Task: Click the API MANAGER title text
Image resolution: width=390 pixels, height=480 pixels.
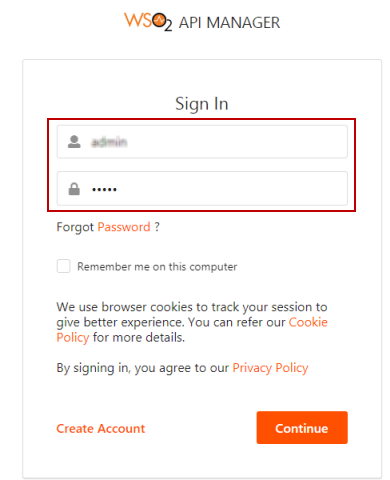Action: (229, 23)
